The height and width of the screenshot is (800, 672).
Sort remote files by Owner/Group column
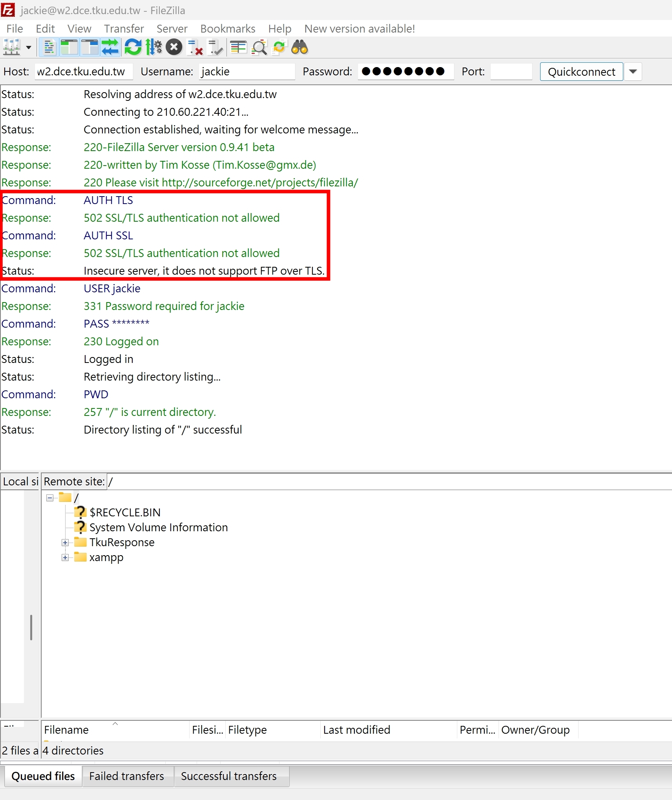(x=539, y=730)
